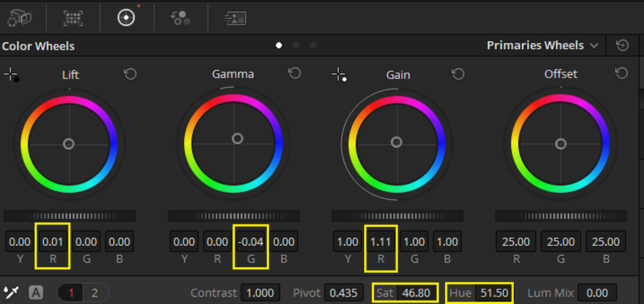Pick white point with Gain picker
The height and width of the screenshot is (304, 644).
tap(339, 75)
